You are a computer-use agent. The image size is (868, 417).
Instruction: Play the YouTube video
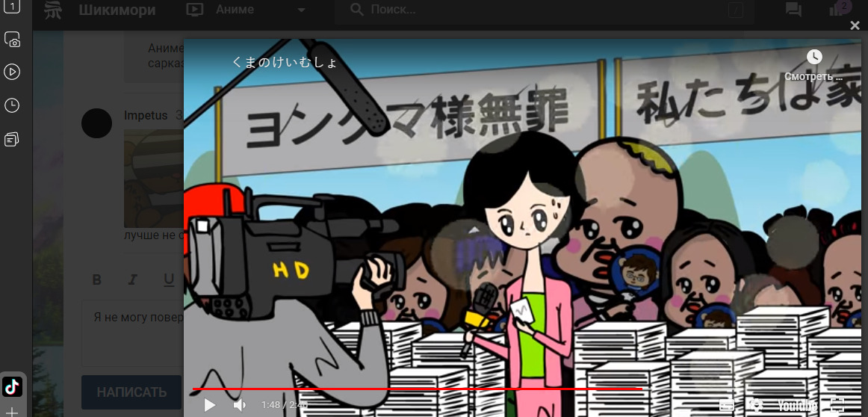coord(210,405)
